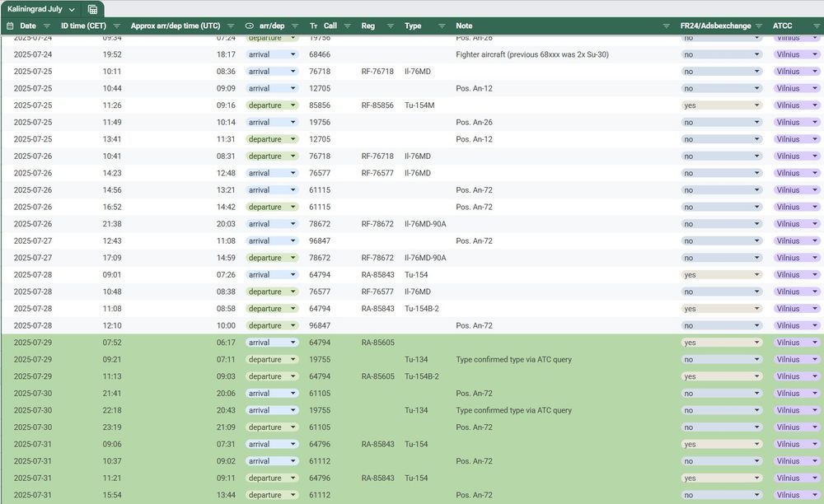Open arrival dropdown in the 21:38 row
The image size is (824, 504).
tap(272, 224)
